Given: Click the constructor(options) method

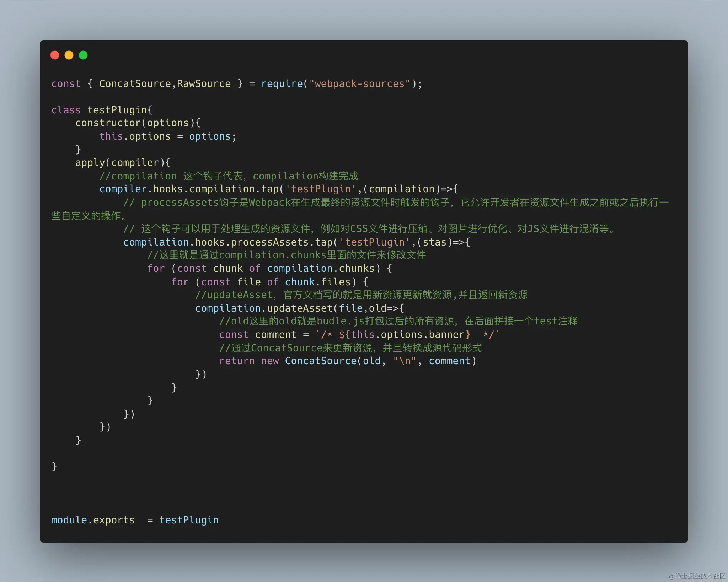Looking at the screenshot, I should click(137, 123).
